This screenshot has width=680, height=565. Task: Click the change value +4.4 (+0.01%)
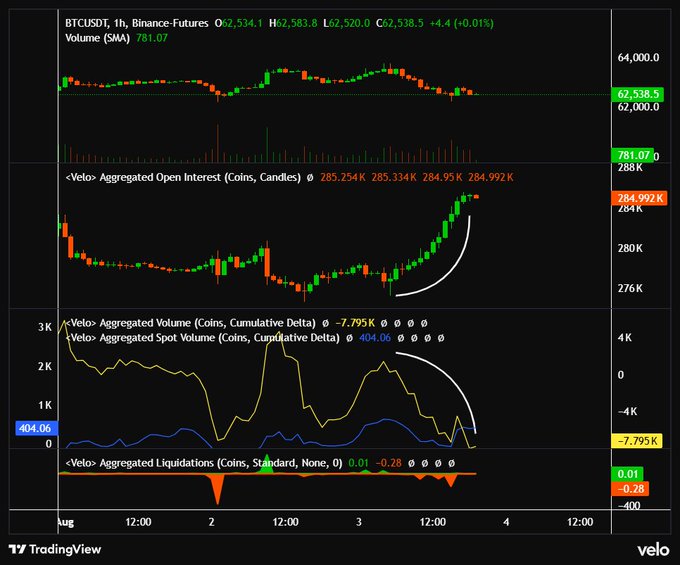(461, 23)
